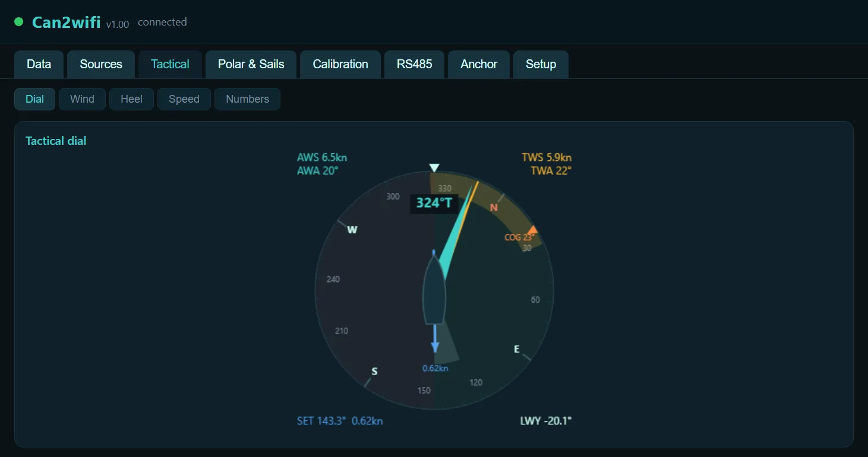Click the SET 143.3° 0.62kn readout
The width and height of the screenshot is (868, 457).
click(340, 421)
